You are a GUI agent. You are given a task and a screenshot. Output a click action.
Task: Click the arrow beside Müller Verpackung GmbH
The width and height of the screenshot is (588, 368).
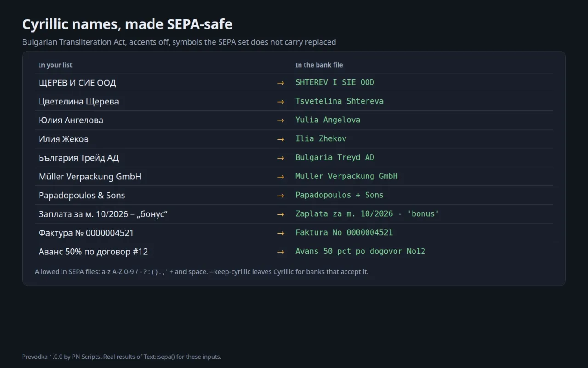pos(281,177)
